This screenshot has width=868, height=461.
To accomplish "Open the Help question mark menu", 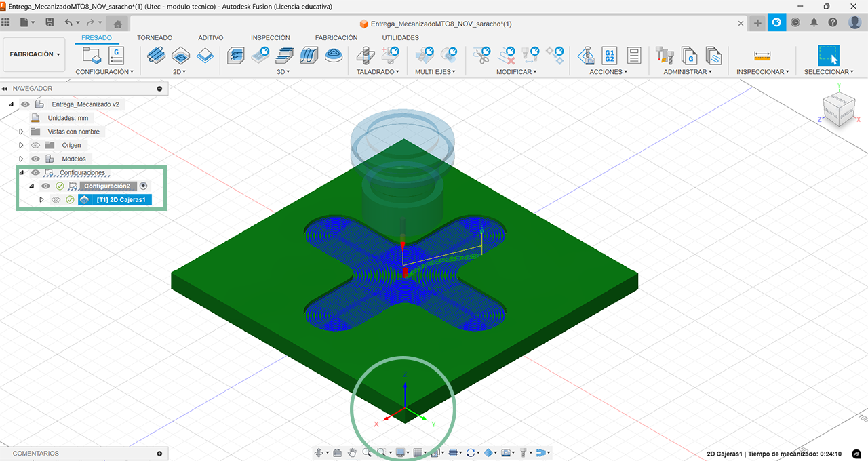I will coord(833,22).
